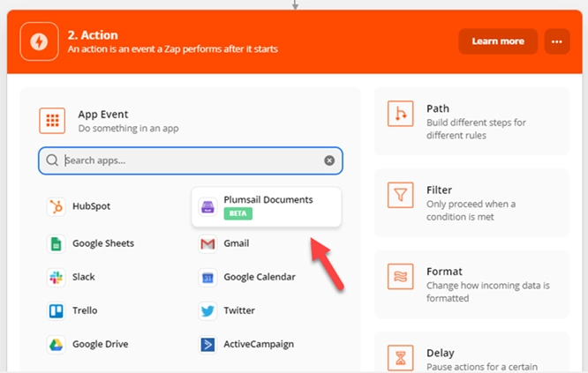Screen dimensions: 588x373
Task: Click the BETA badge
Action: pyautogui.click(x=238, y=213)
